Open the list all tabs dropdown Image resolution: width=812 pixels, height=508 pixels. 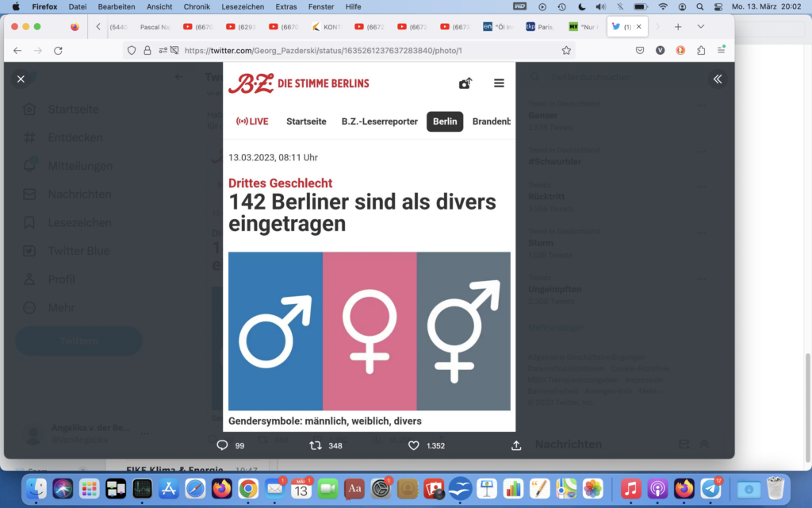click(x=700, y=26)
